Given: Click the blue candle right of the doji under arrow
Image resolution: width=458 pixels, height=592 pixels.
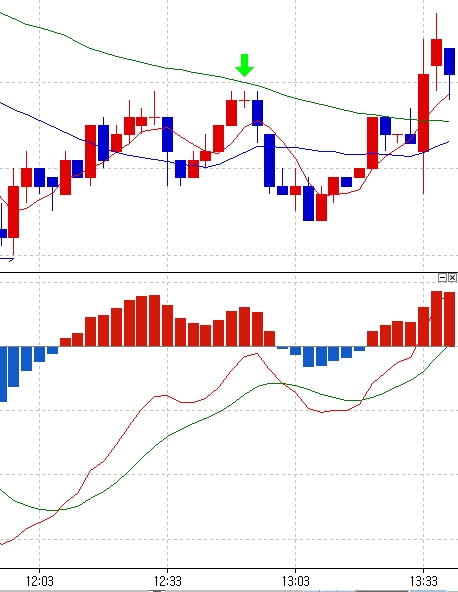Looking at the screenshot, I should 258,113.
